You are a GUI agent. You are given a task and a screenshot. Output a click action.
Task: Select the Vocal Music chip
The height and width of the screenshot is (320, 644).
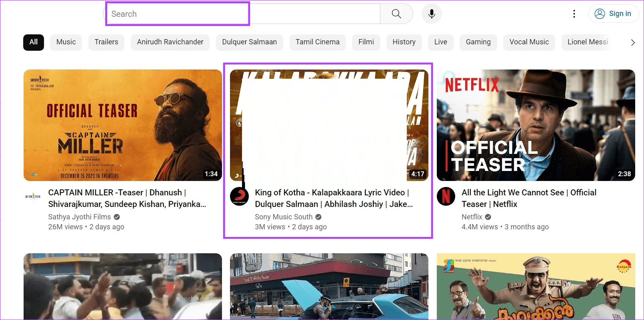point(529,42)
